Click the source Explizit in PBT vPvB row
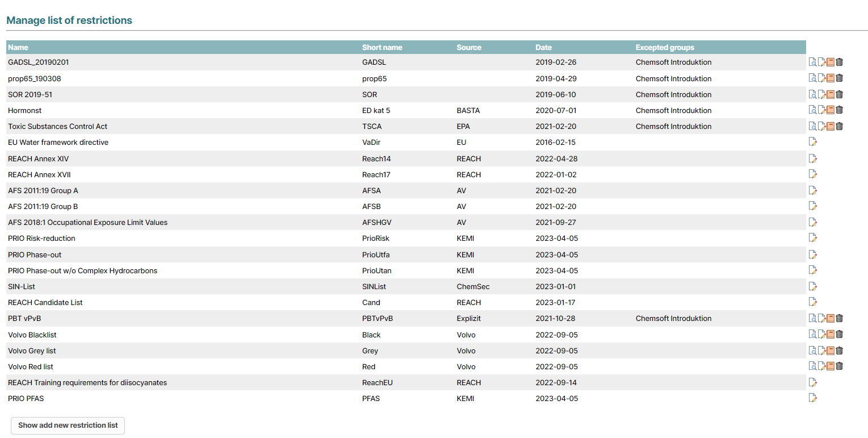The width and height of the screenshot is (868, 438). click(x=469, y=318)
